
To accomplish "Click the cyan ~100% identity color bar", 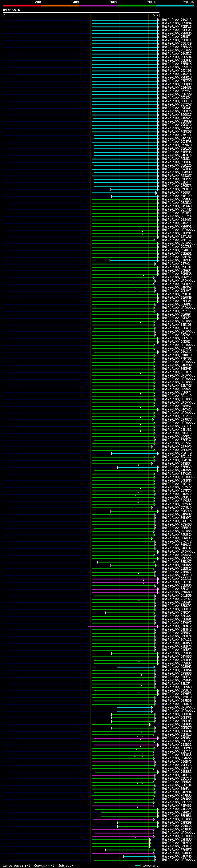I will pos(175,6).
